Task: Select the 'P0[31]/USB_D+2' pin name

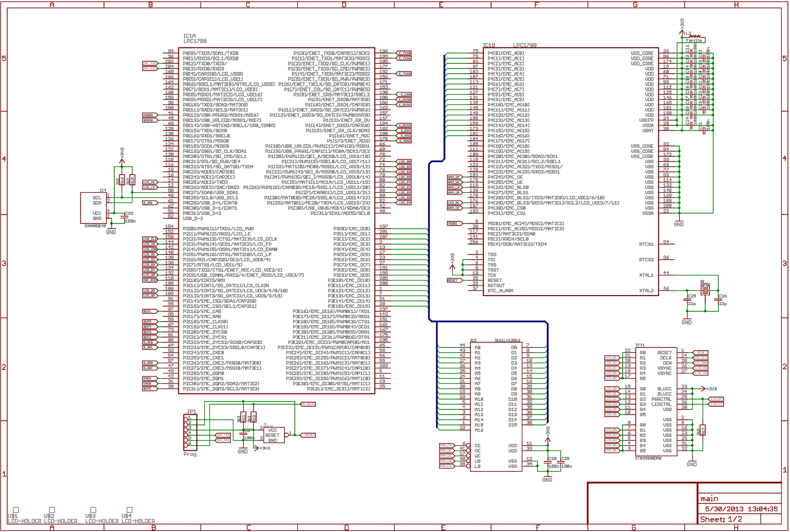Action: click(202, 214)
